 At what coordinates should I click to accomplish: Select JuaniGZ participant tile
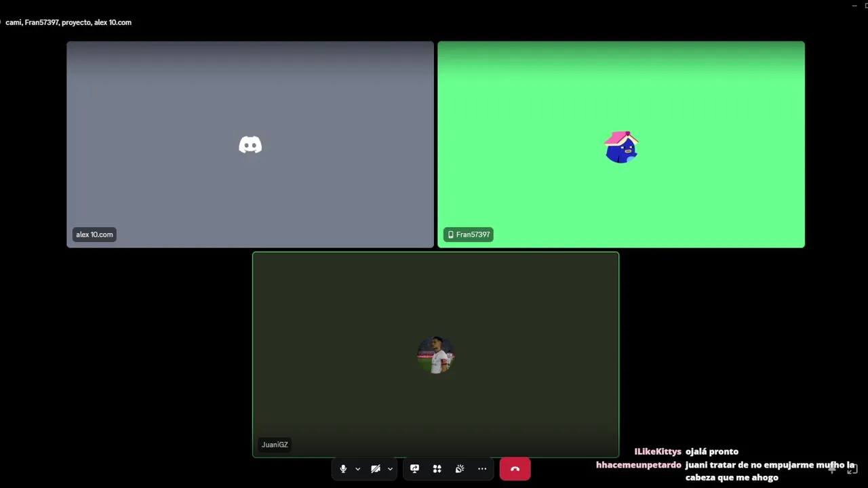435,354
